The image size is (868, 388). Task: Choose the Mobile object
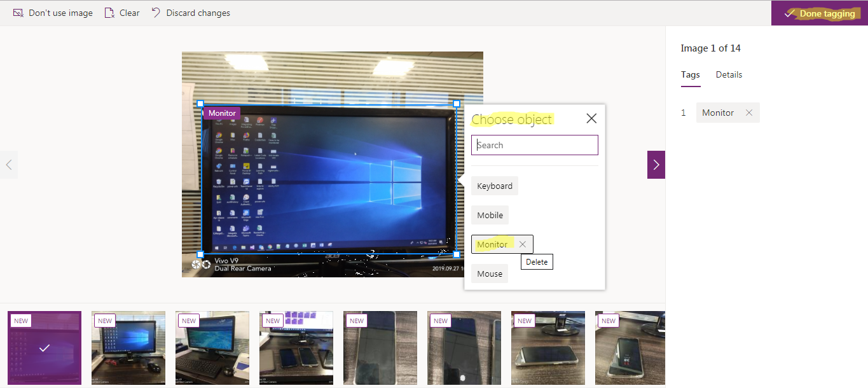pos(490,215)
